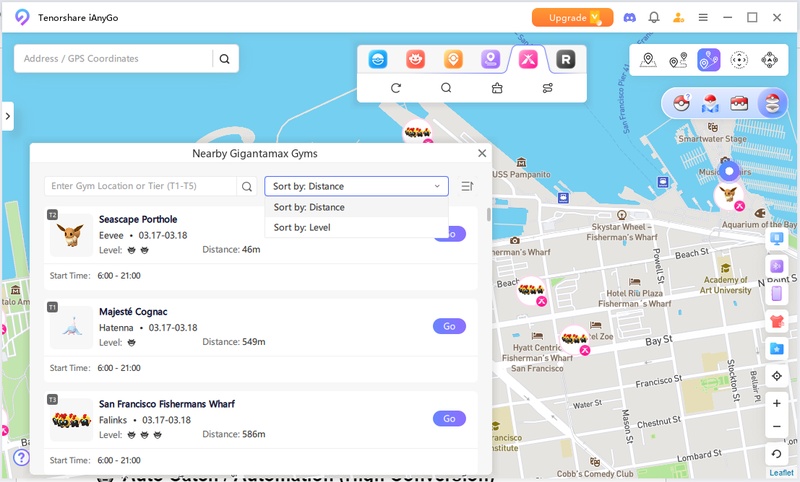Open the Leaflet attribution link
The width and height of the screenshot is (800, 482).
(781, 473)
